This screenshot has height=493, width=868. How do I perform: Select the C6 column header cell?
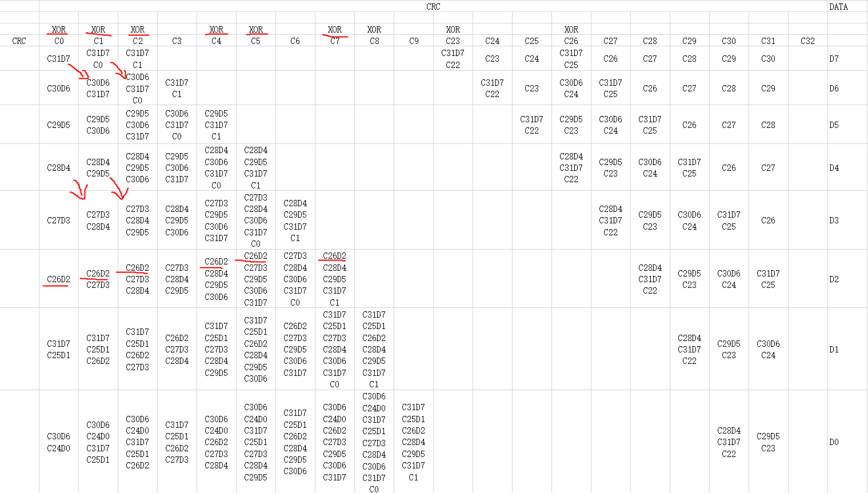coord(295,41)
